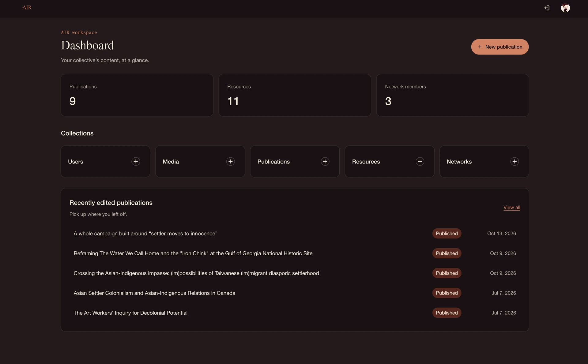Click the Collections section heading
Screen dimensions: 588x364
click(77, 133)
